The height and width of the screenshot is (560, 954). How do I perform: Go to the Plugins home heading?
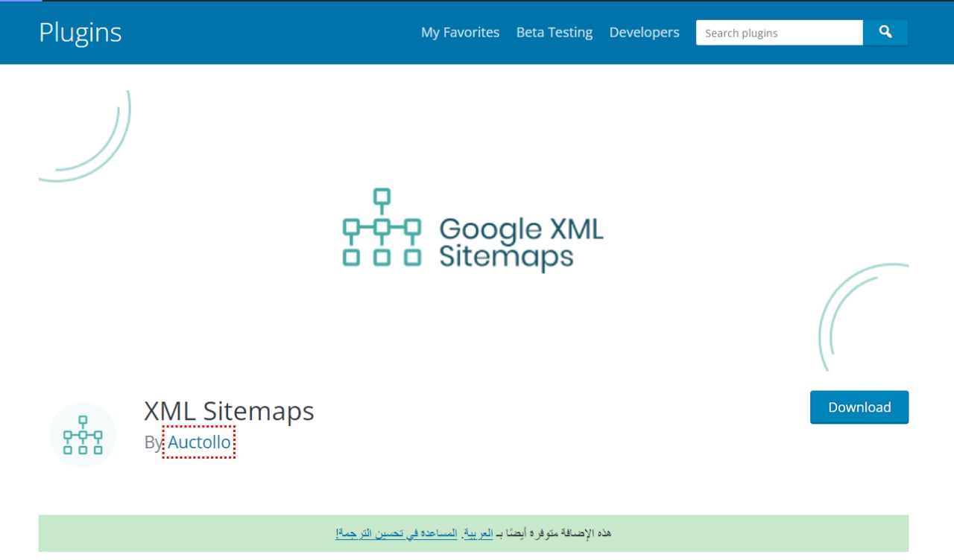click(x=80, y=33)
